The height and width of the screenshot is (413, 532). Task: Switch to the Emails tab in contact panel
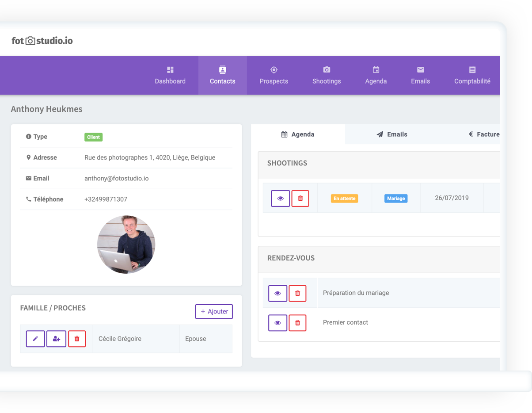tap(392, 134)
